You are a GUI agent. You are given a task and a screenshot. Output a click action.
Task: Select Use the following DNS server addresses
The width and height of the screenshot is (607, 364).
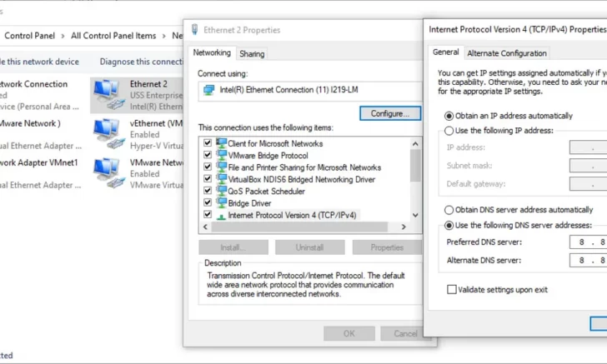(449, 225)
